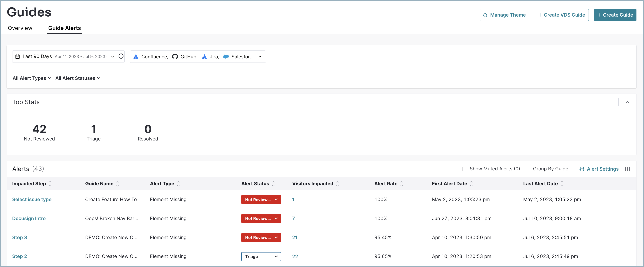Sort by Last Alert Date arrows
Viewport: 644px width, 267px height.
pyautogui.click(x=562, y=184)
